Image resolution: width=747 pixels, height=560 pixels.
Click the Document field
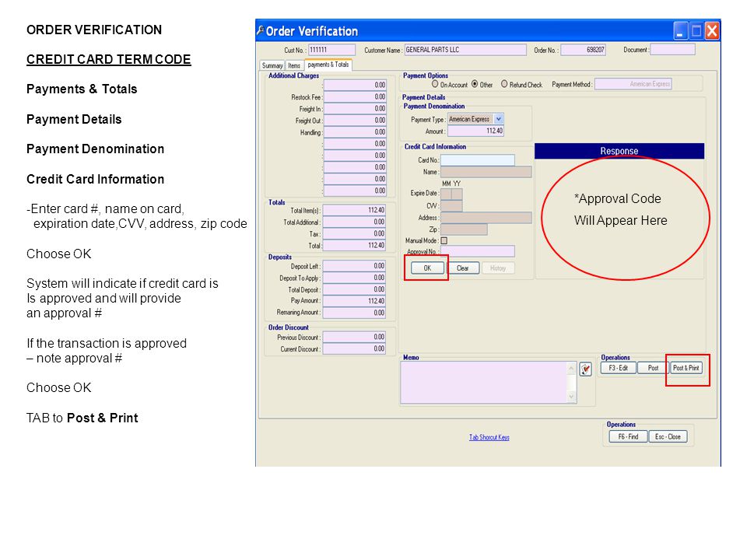point(672,50)
